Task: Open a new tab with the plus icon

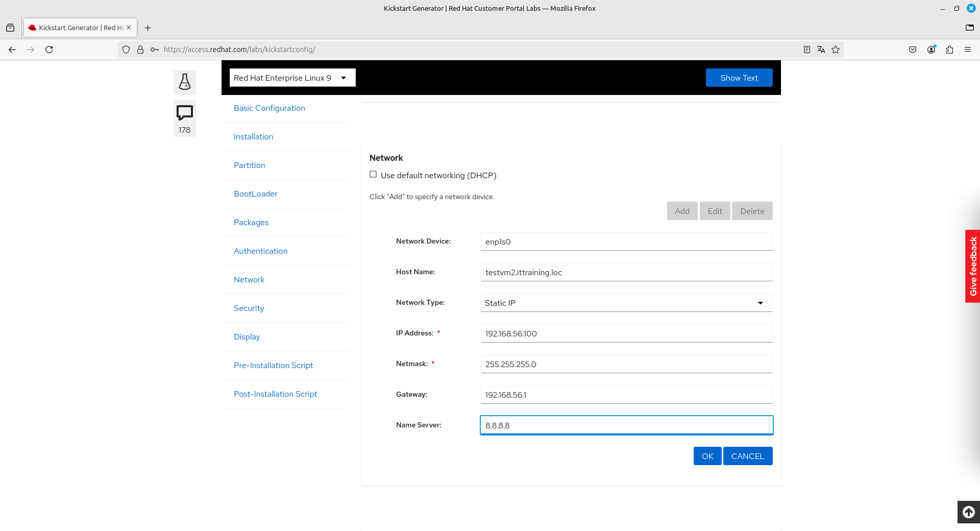Action: pos(148,28)
